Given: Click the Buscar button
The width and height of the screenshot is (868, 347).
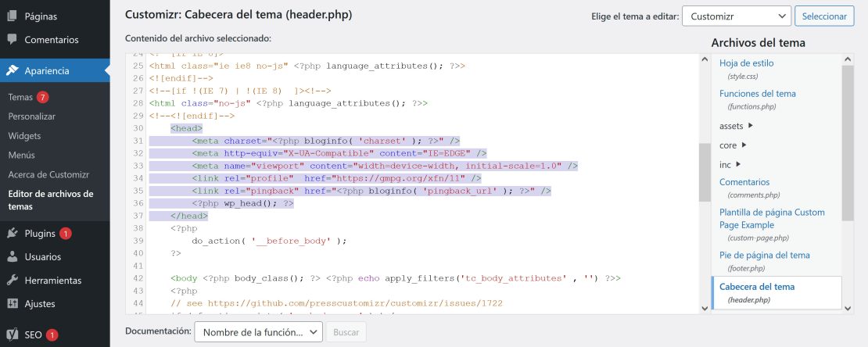Looking at the screenshot, I should (346, 332).
